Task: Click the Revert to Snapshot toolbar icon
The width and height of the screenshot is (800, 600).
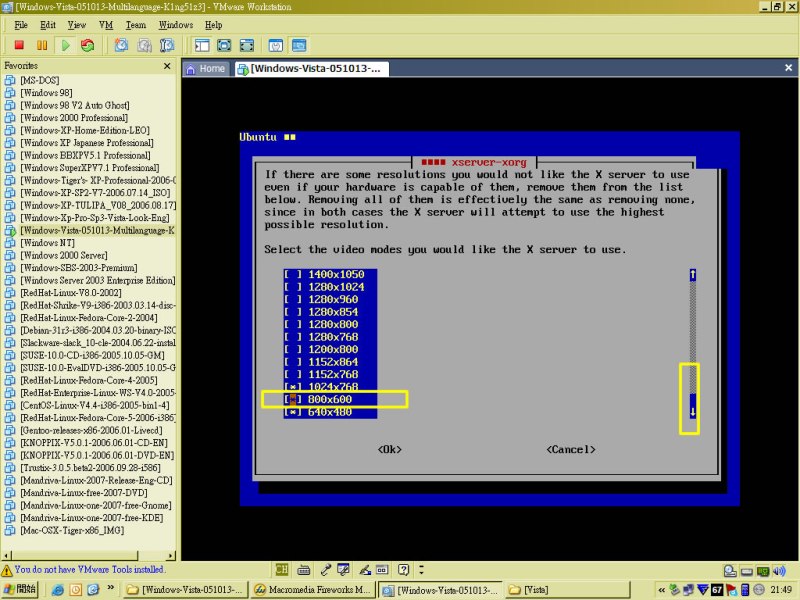Action: click(144, 45)
